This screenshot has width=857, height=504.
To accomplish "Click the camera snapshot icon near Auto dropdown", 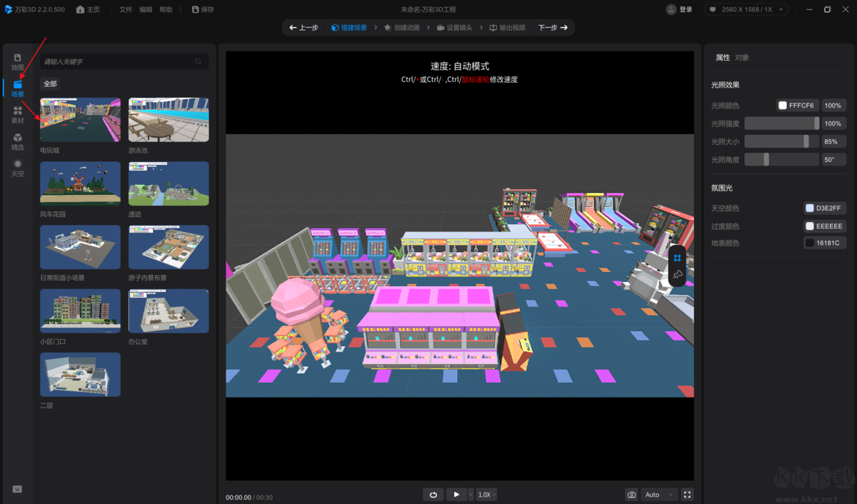I will (631, 494).
